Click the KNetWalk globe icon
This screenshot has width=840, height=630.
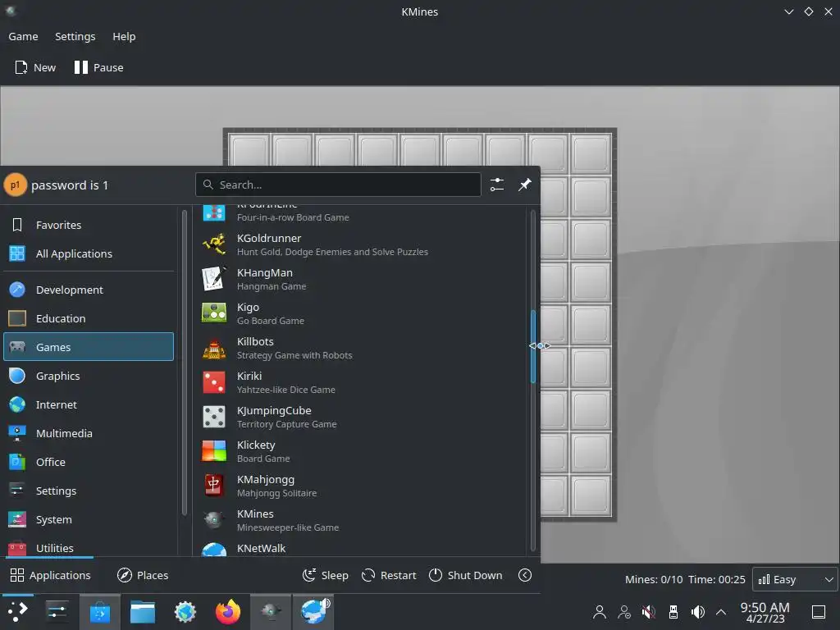point(214,550)
